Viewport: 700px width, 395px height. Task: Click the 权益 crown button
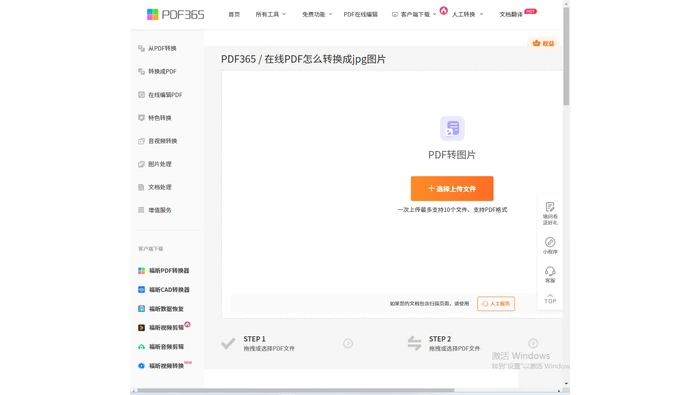pyautogui.click(x=543, y=43)
